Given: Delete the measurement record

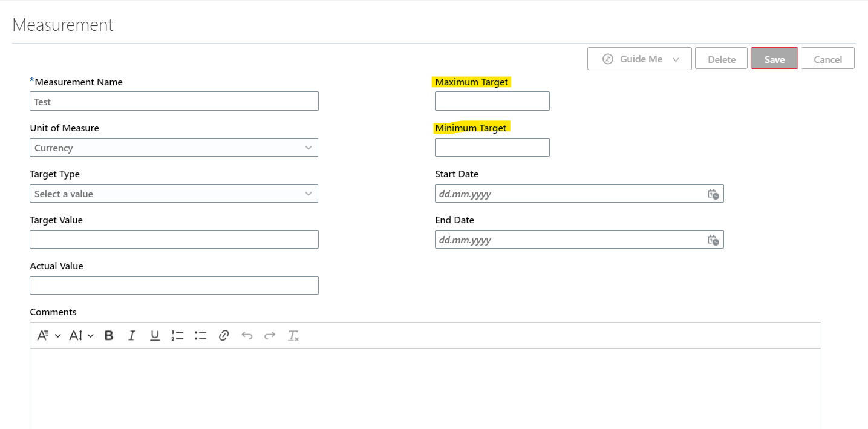Looking at the screenshot, I should tap(721, 58).
